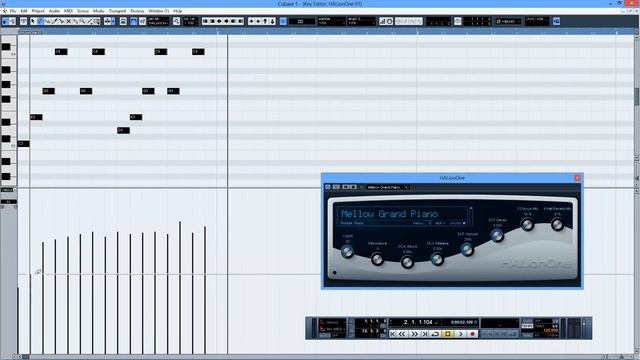Toggle Show Info line button
This screenshot has width=640, height=360.
23,21
